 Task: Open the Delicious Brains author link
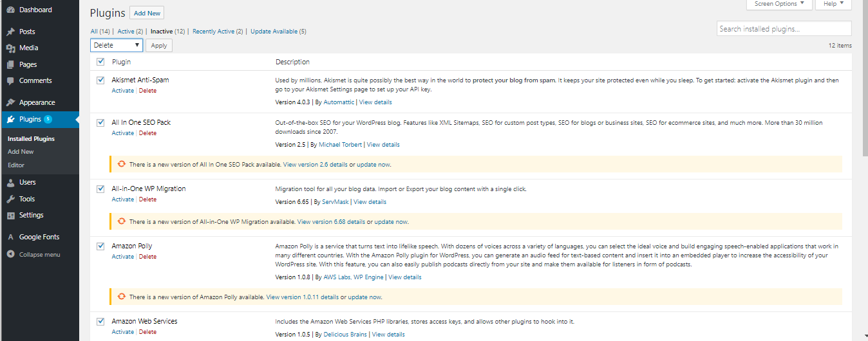[344, 335]
